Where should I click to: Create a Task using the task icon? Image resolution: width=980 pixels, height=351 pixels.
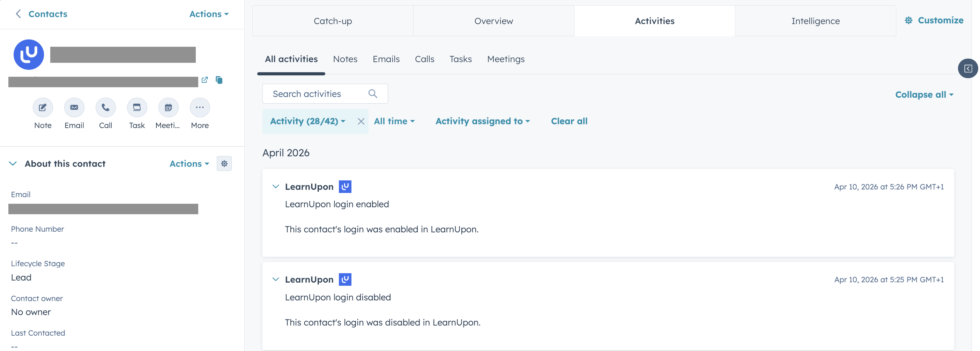137,107
